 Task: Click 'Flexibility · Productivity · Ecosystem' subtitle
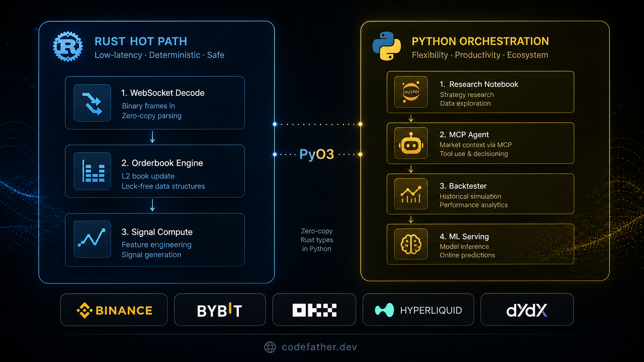[480, 55]
